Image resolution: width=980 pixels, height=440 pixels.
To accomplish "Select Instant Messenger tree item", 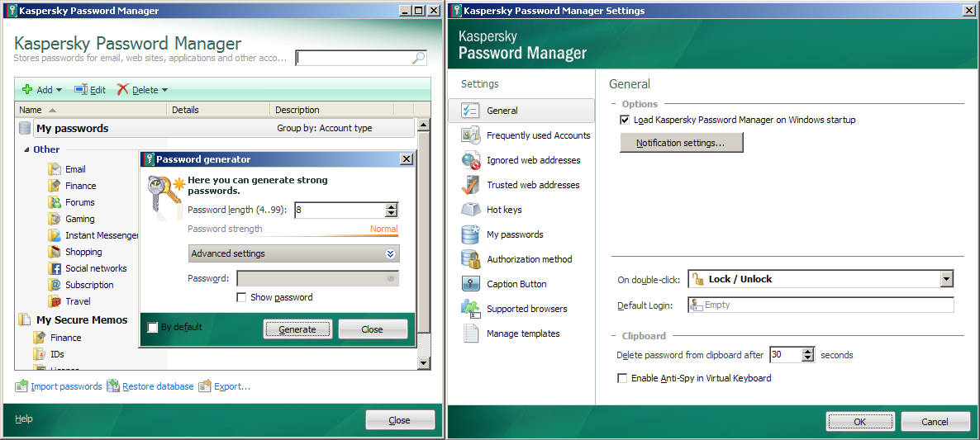I will click(102, 235).
